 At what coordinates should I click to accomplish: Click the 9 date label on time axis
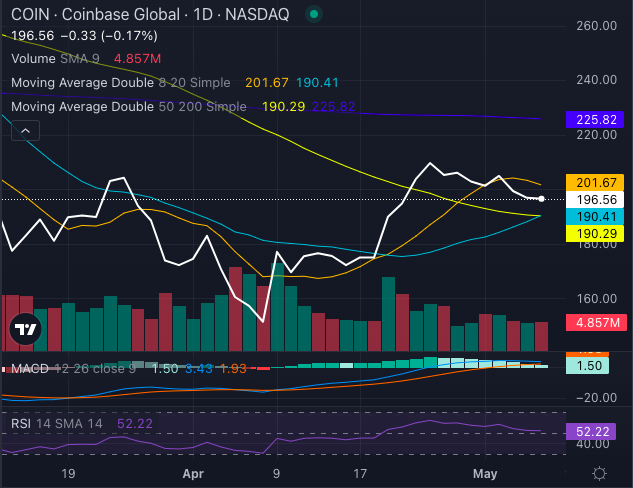click(x=276, y=473)
